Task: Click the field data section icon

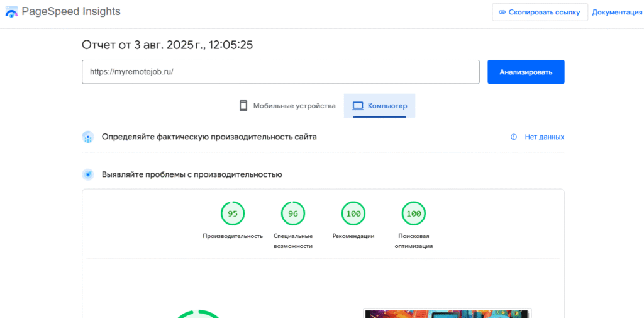Action: (89, 137)
